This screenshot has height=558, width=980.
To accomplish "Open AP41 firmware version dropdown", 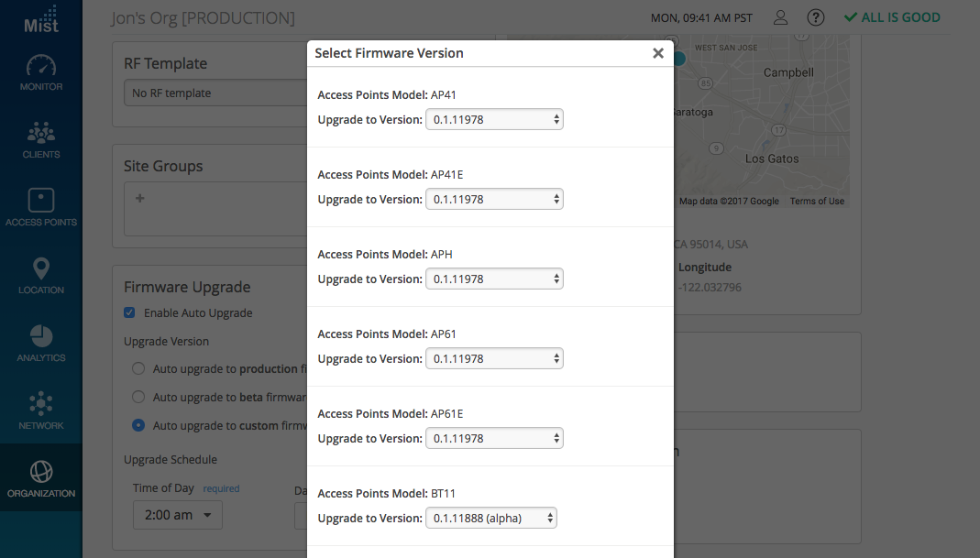I will [x=494, y=119].
